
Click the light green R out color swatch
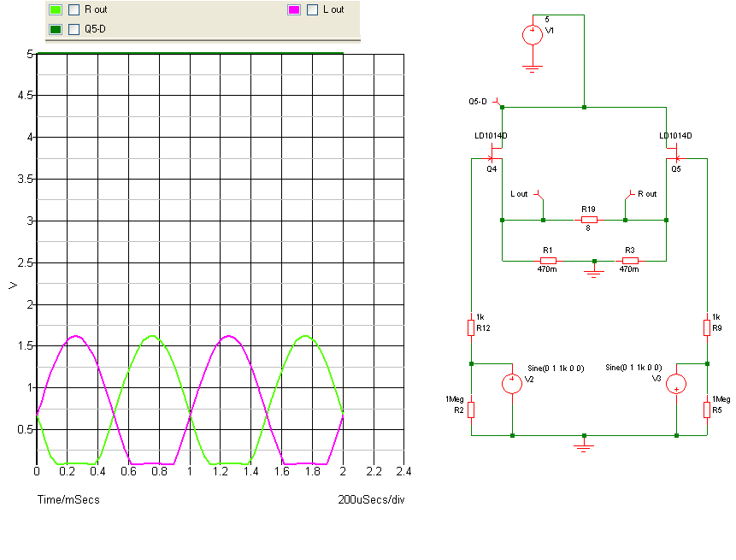[x=56, y=9]
